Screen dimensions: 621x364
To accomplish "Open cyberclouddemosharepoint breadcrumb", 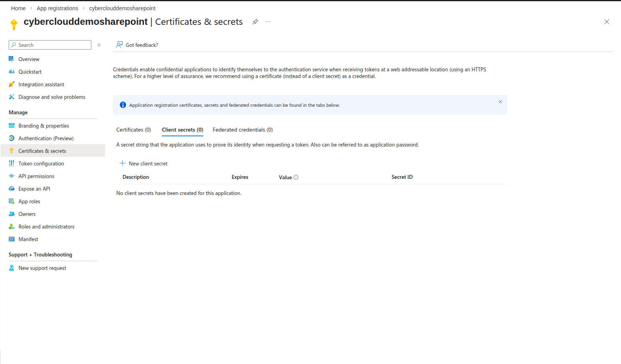I will [122, 8].
